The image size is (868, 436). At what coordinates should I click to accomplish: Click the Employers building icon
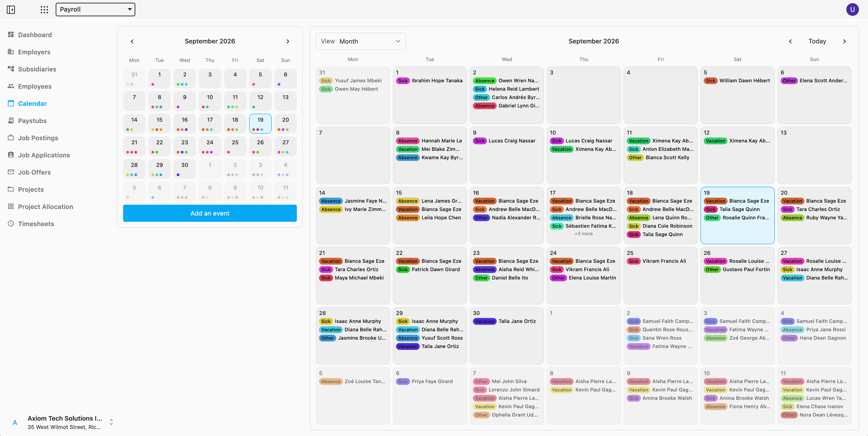click(11, 52)
